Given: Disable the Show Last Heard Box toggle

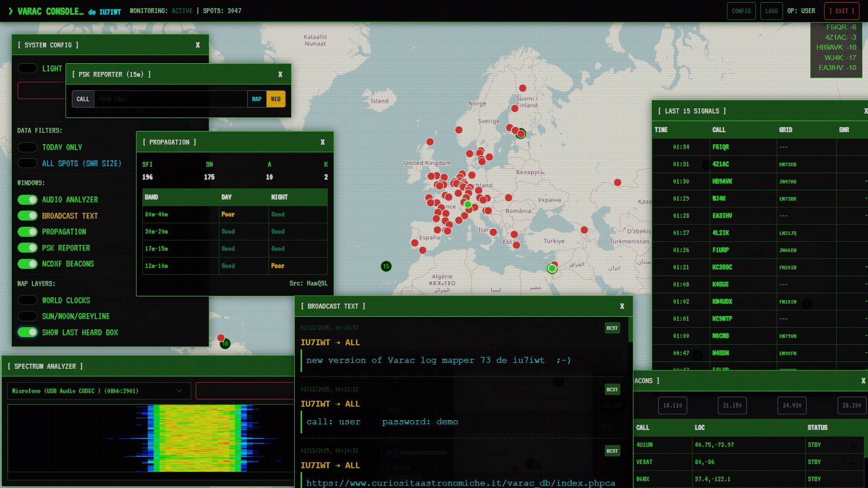Looking at the screenshot, I should click(x=28, y=333).
